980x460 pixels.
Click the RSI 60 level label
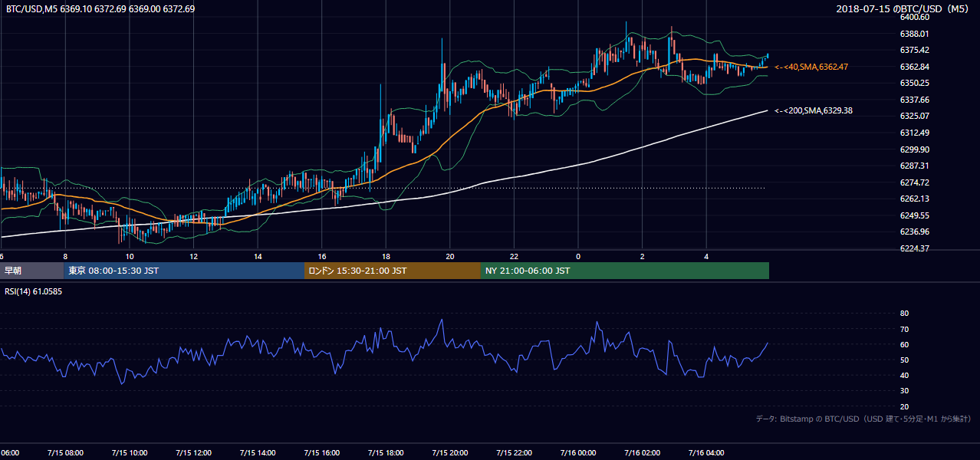pyautogui.click(x=904, y=344)
